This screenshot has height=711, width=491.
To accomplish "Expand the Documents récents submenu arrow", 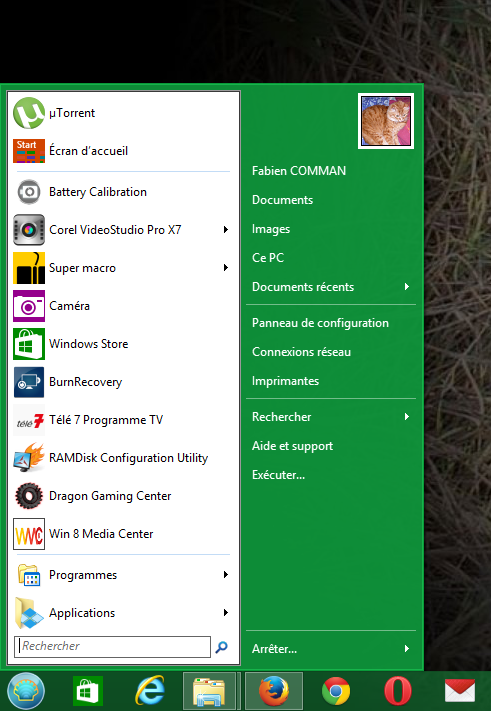I will tap(407, 287).
